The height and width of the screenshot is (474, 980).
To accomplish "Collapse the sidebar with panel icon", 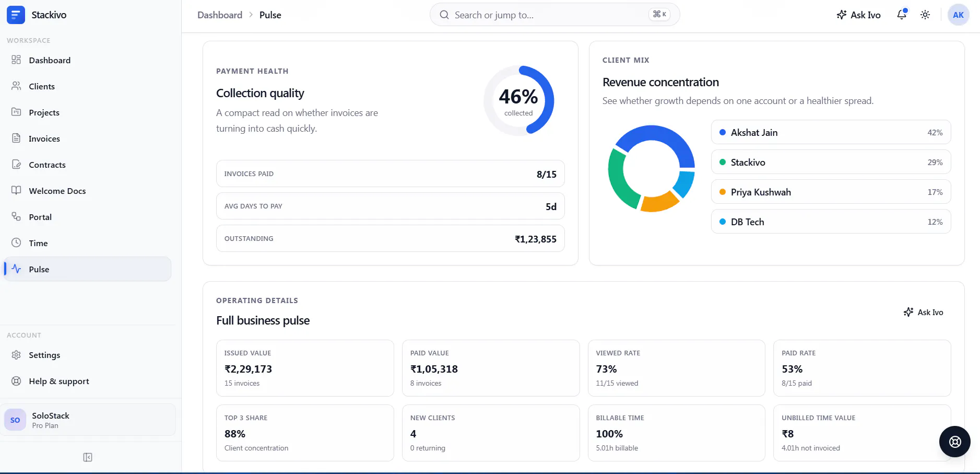I will 88,457.
